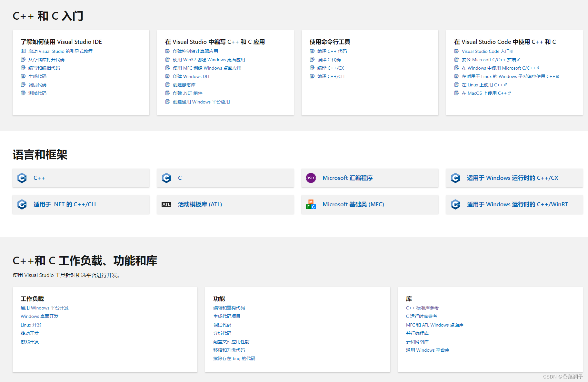This screenshot has width=588, height=382.
Task: Open 编辑和重构代码 feature link
Action: pos(229,308)
